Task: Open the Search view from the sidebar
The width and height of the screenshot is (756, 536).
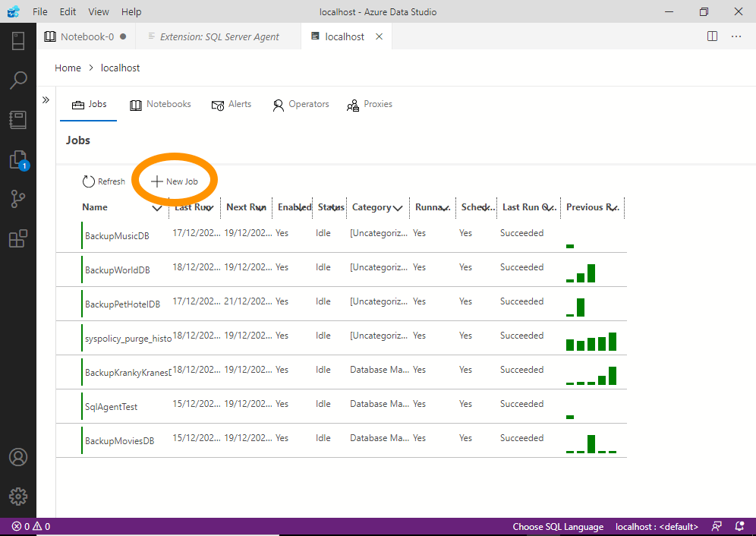Action: pos(18,80)
